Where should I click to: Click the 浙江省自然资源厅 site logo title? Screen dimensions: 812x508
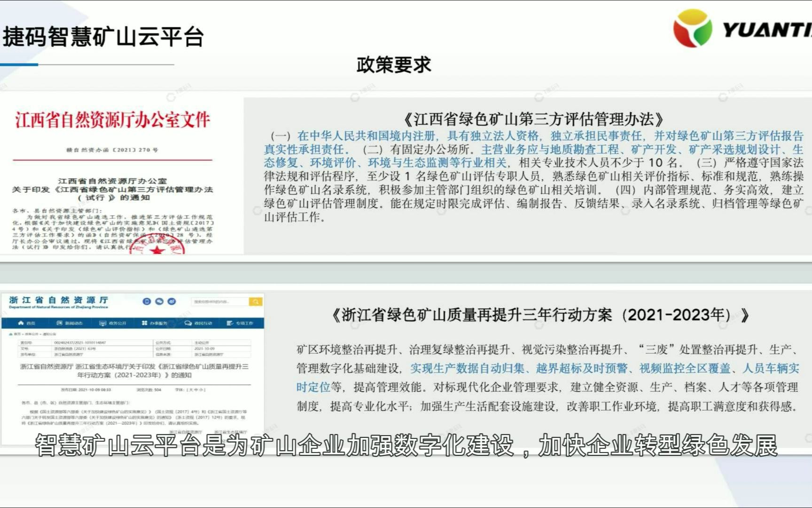(58, 302)
